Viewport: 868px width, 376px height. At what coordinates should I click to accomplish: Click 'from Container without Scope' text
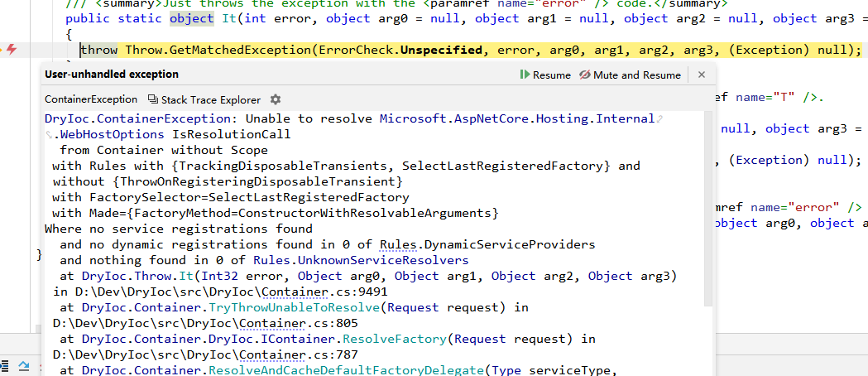click(164, 150)
